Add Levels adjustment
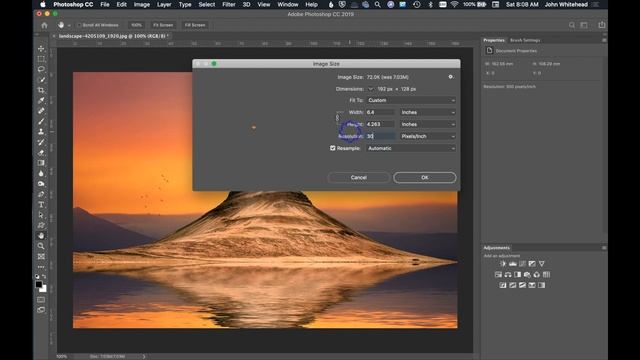Viewport: 640px width, 360px height. tap(513, 264)
